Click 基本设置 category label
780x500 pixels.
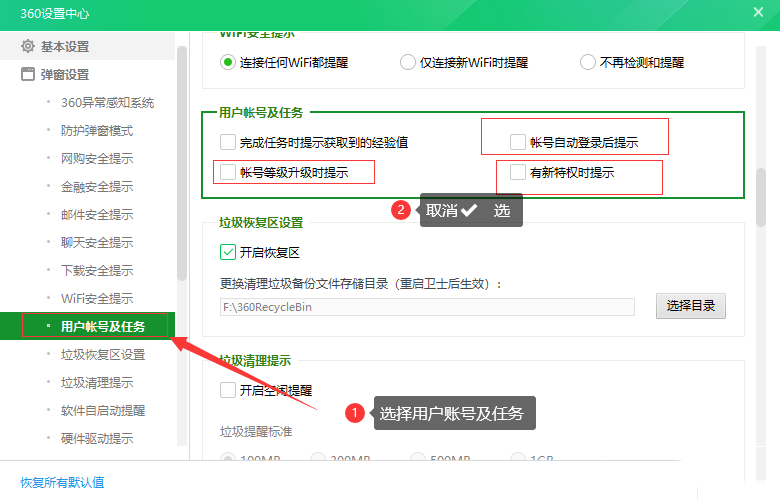point(65,46)
